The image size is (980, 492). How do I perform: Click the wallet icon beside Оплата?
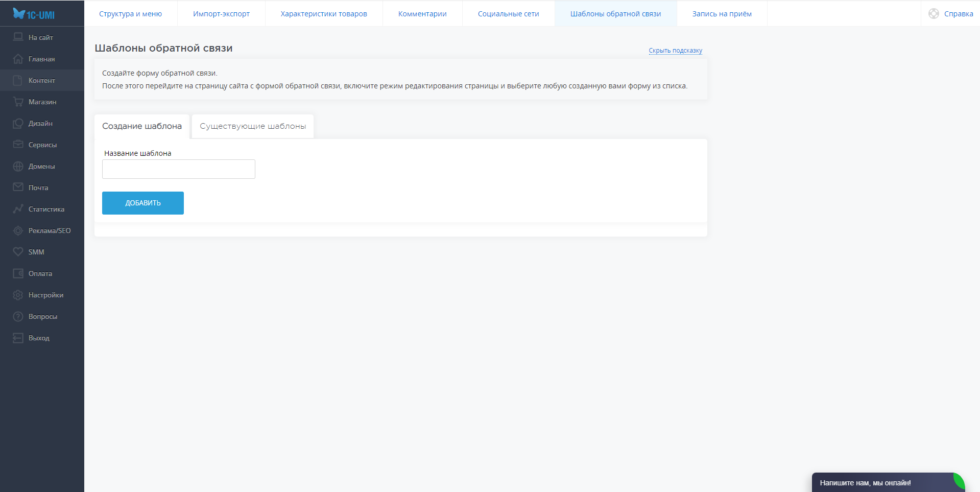pos(18,273)
